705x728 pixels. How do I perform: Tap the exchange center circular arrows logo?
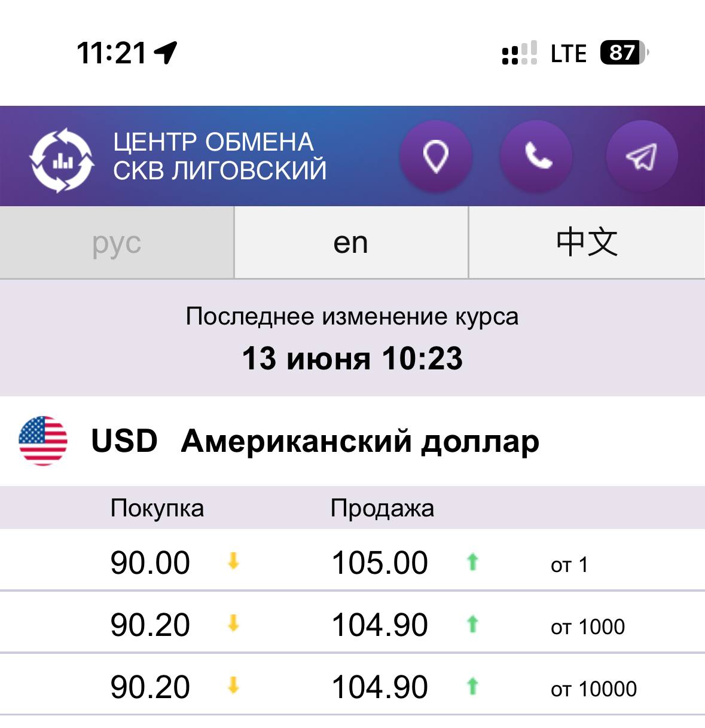coord(62,160)
